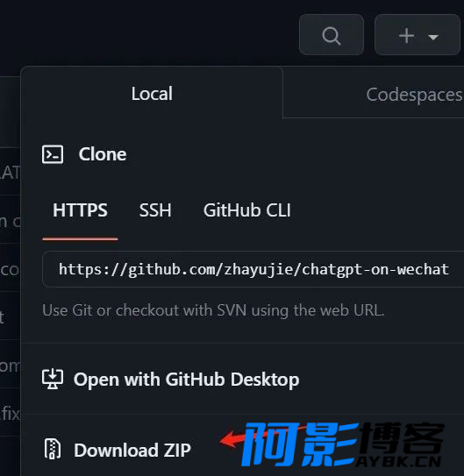
Task: Click the Clone heading text
Action: tap(103, 154)
